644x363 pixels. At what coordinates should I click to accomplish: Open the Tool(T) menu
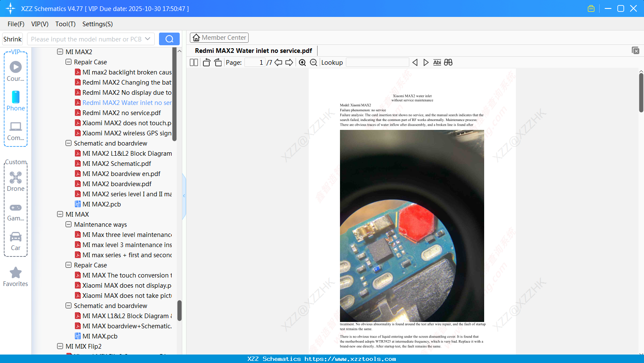click(65, 24)
